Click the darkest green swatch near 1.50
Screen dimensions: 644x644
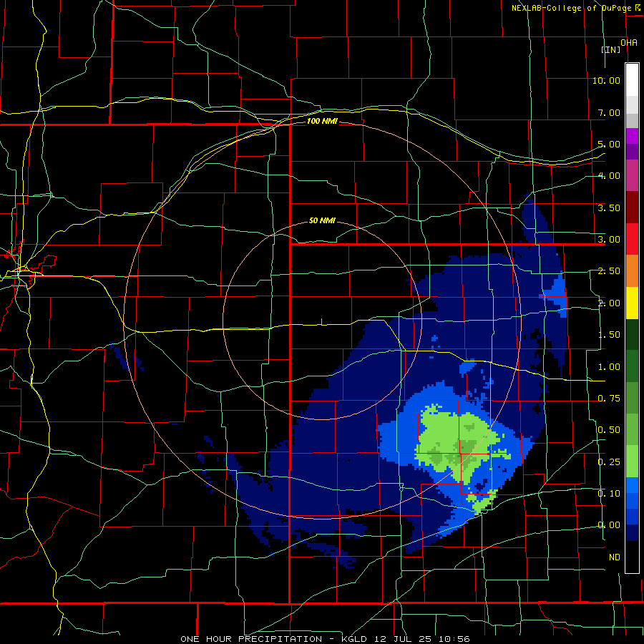632,334
